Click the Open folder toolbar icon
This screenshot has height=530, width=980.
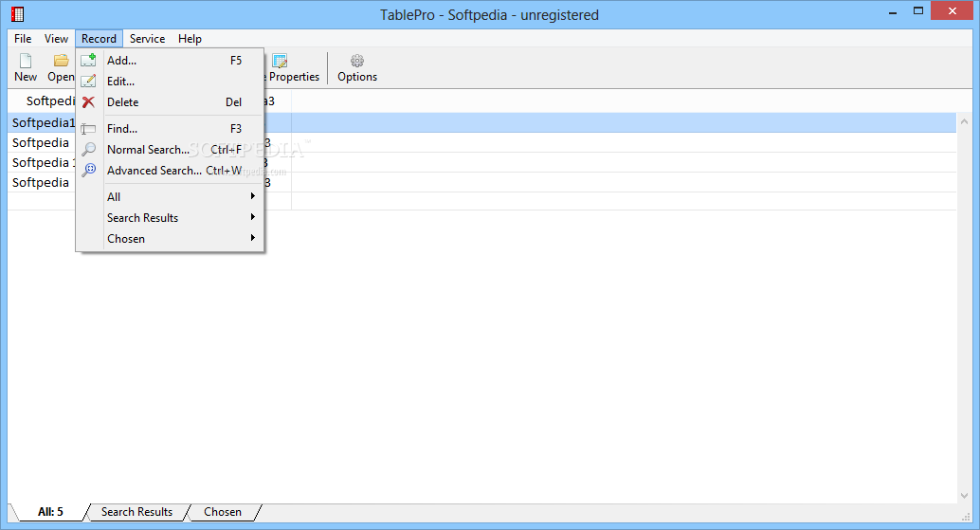click(x=61, y=61)
